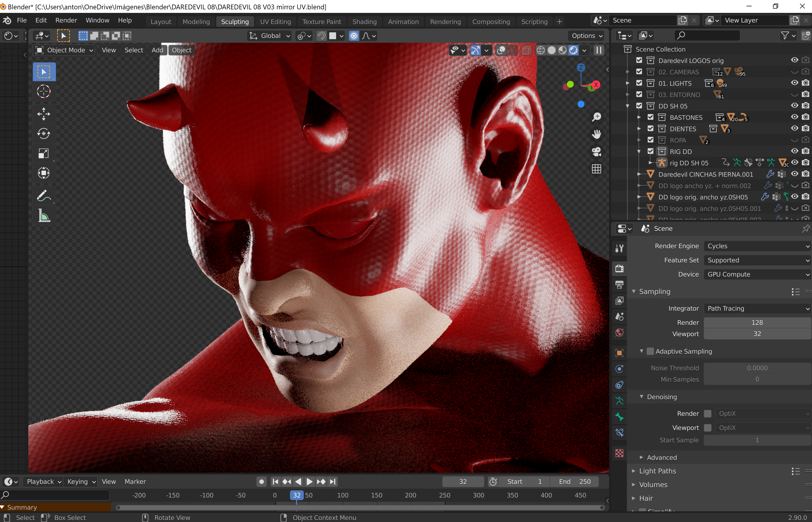The image size is (812, 522).
Task: Click the Viewport samples field showing 32
Action: pos(757,334)
